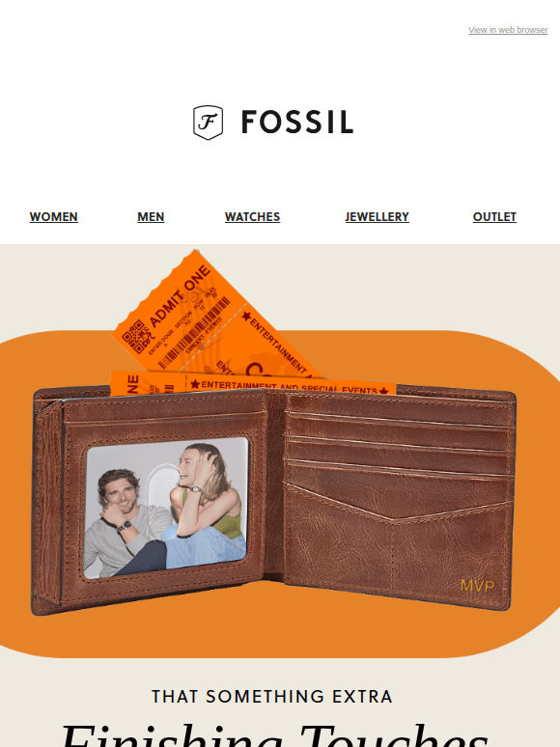560x747 pixels.
Task: Click the MVP monogram on the wallet
Action: (x=477, y=586)
